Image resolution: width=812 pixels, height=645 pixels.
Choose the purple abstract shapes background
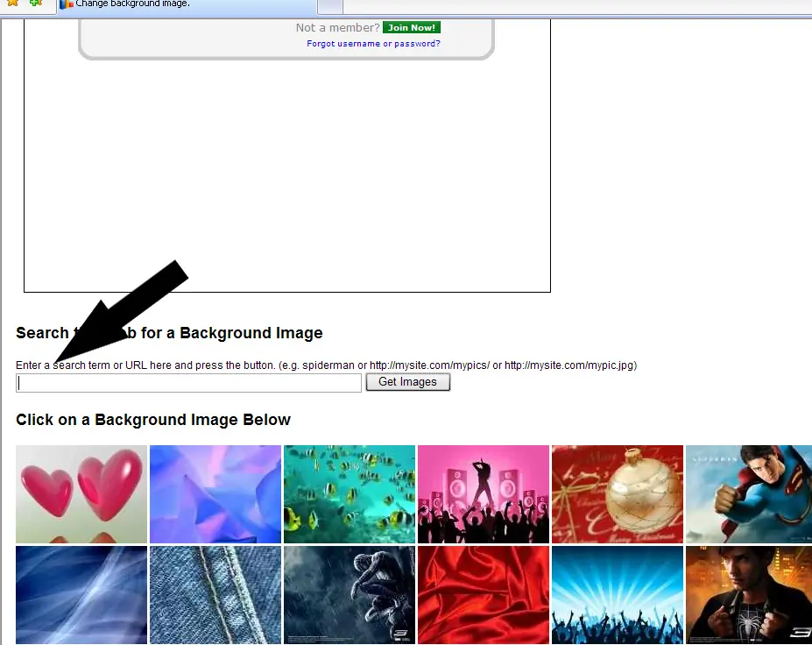pos(215,494)
